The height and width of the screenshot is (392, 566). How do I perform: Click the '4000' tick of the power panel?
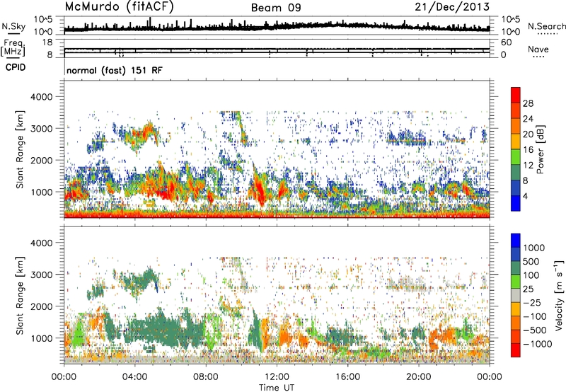tap(42, 97)
